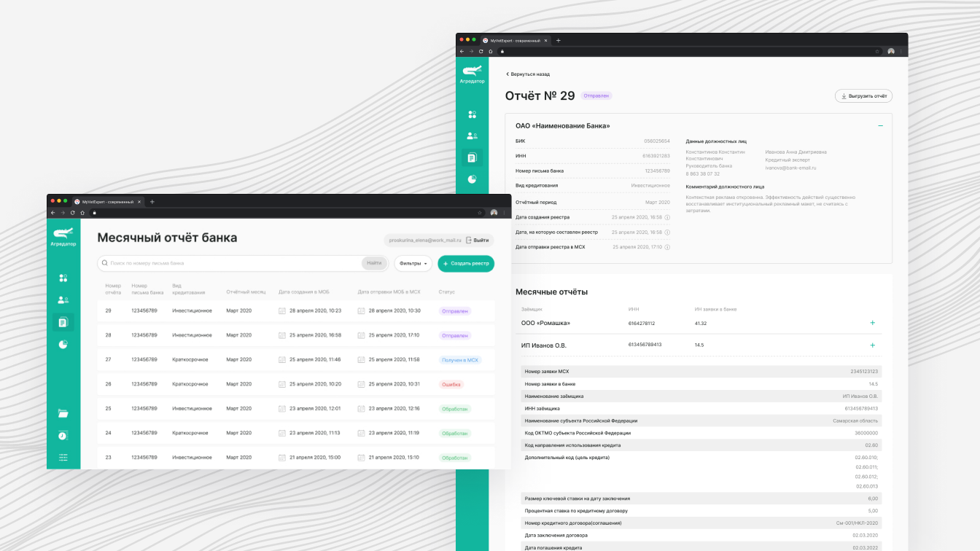Screen dimensions: 980x551
Task: Open new tab in front browser window
Action: pos(152,201)
